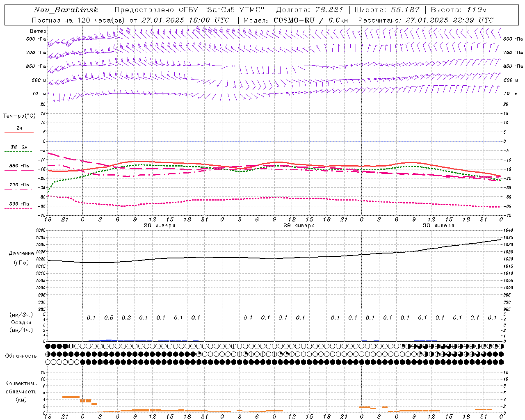
Task: Click the 'Конвективн.' convective cloud label
Action: pos(21,383)
